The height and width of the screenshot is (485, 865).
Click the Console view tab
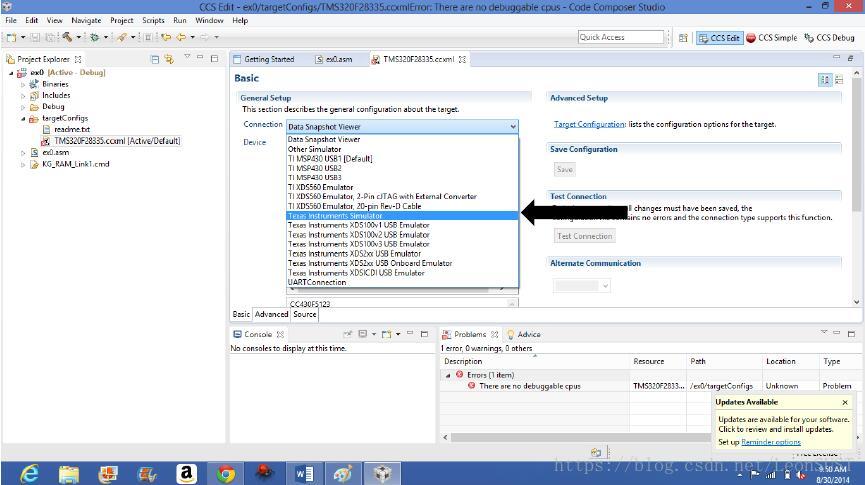(x=258, y=334)
